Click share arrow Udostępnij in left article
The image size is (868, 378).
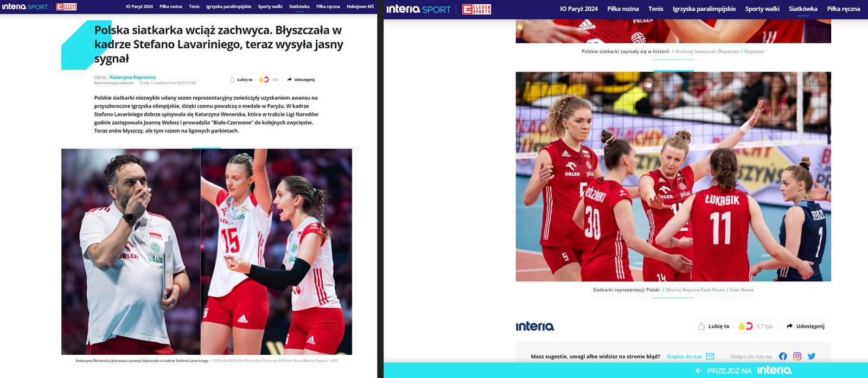tap(290, 80)
